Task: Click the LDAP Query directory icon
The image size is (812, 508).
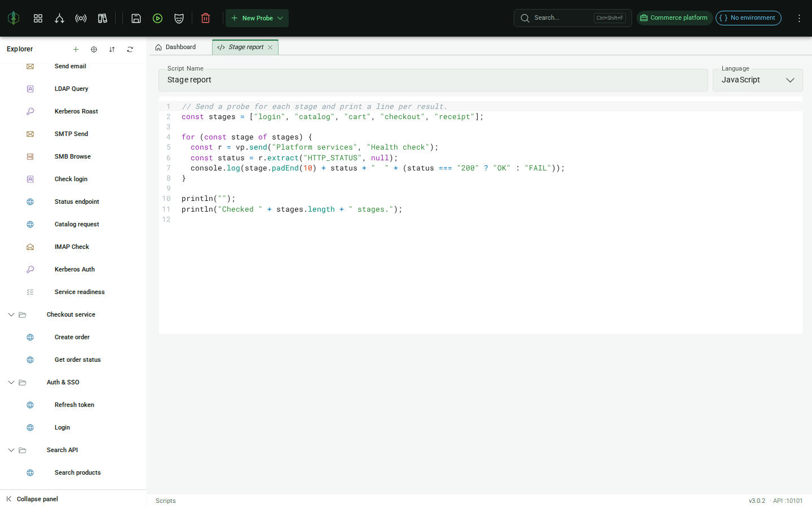Action: click(30, 89)
